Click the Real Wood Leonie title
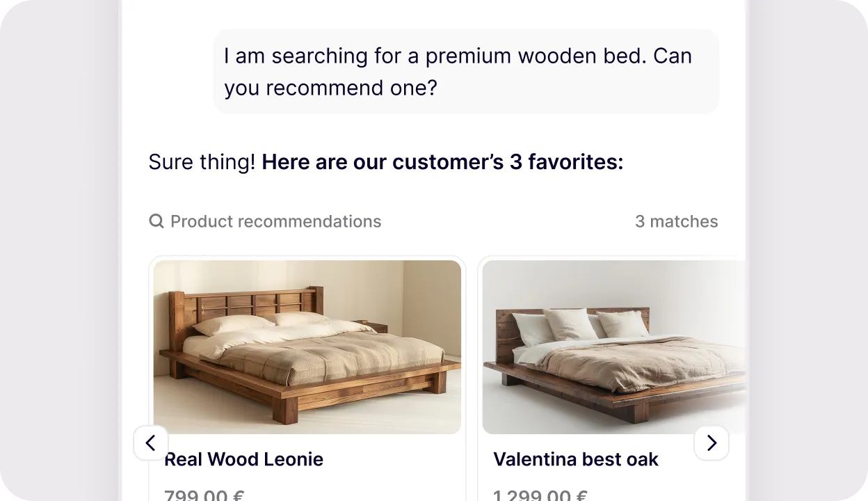The height and width of the screenshot is (501, 868). pos(243,459)
